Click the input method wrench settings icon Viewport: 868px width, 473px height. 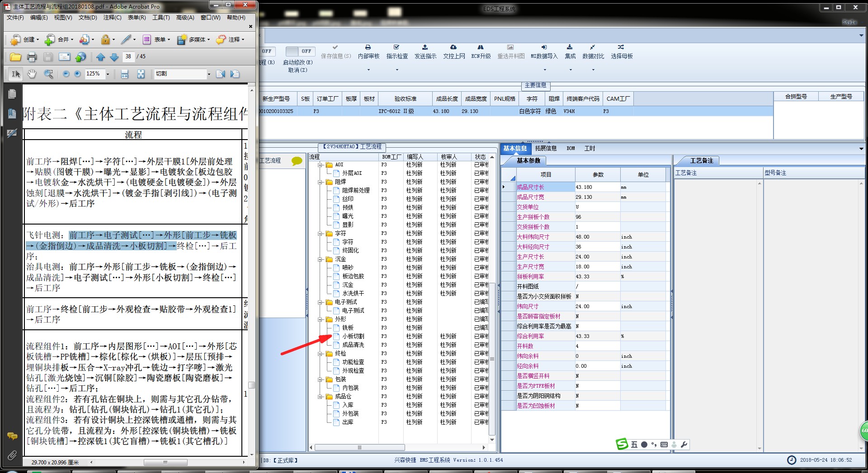(684, 445)
